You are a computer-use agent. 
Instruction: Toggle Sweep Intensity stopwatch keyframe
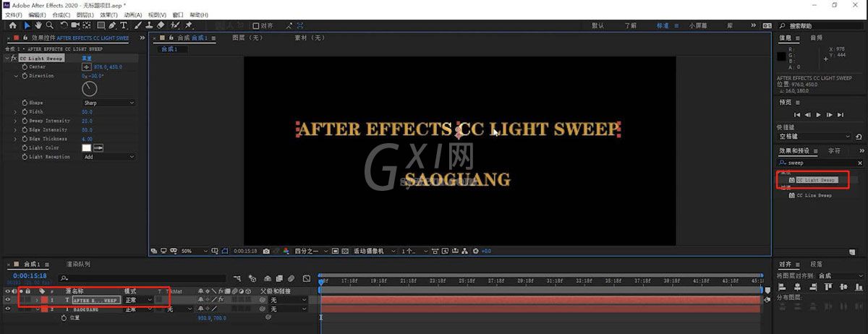[x=24, y=121]
